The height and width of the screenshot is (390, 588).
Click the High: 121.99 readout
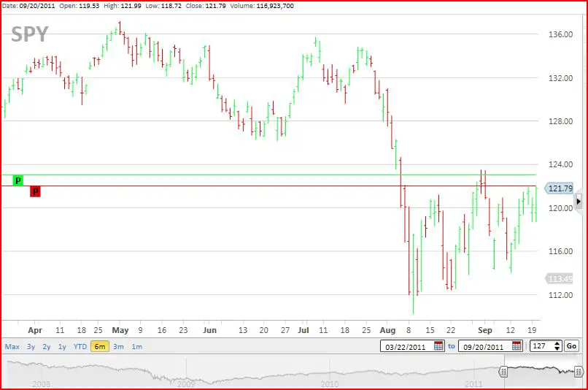click(x=123, y=6)
